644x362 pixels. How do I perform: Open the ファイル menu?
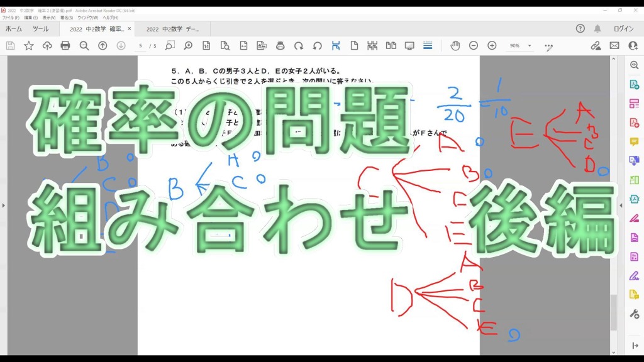[11, 18]
